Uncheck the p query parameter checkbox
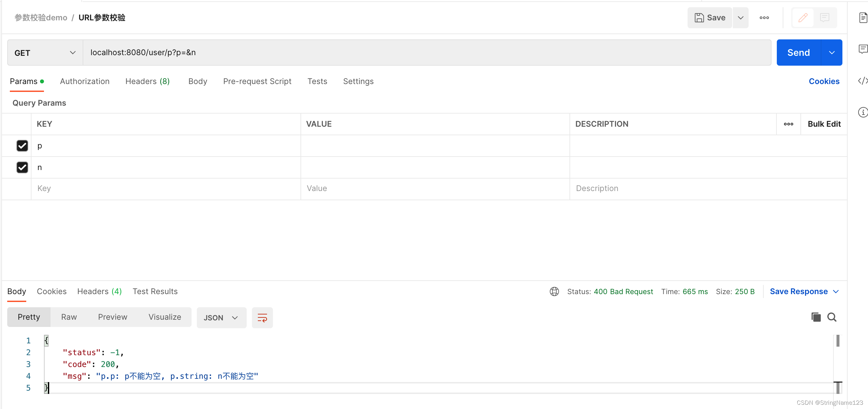 pyautogui.click(x=22, y=146)
